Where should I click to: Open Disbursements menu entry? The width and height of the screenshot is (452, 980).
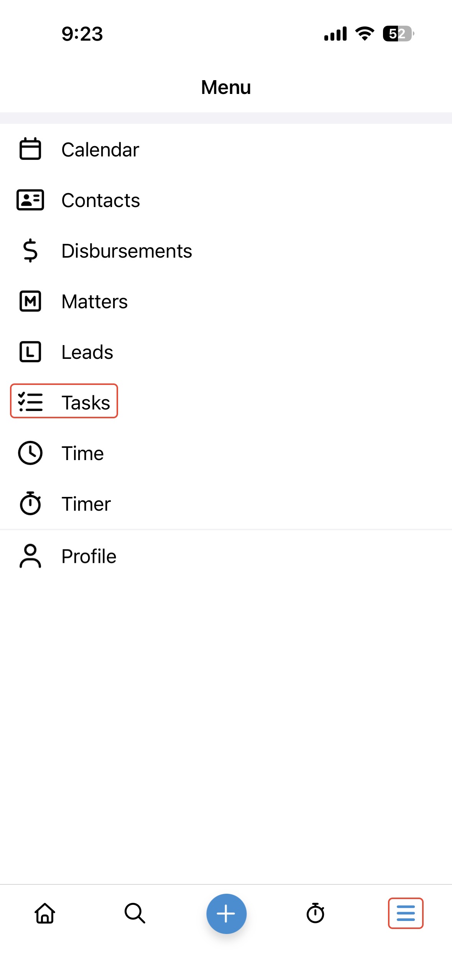(x=127, y=251)
